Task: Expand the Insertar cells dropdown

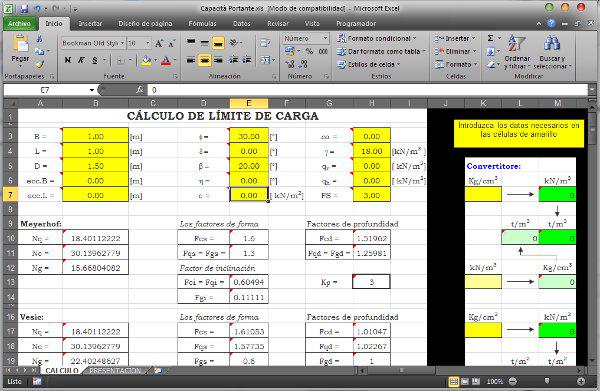Action: (474, 38)
